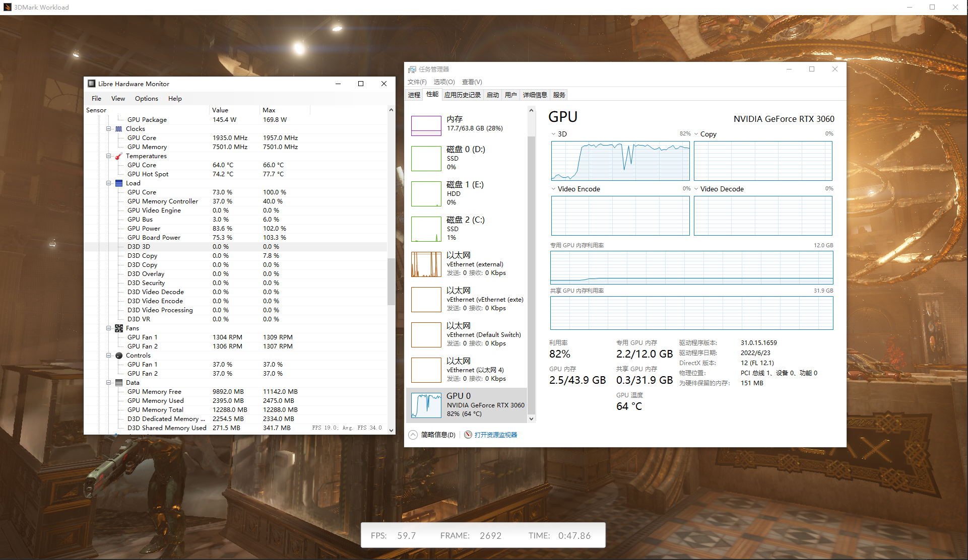Open the Video Decode graph dropdown
The height and width of the screenshot is (560, 968).
pos(696,189)
